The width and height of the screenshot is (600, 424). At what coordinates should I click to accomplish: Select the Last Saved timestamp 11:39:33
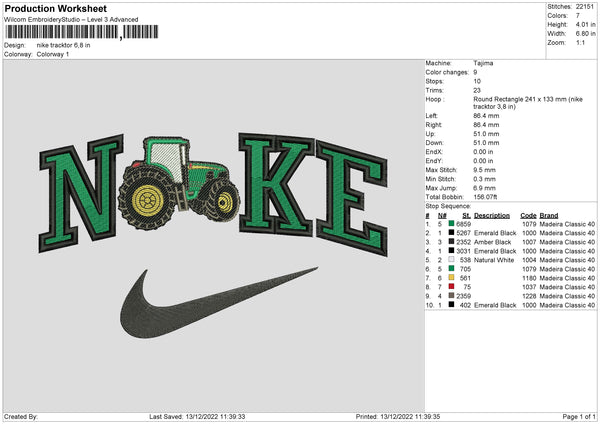[x=232, y=417]
